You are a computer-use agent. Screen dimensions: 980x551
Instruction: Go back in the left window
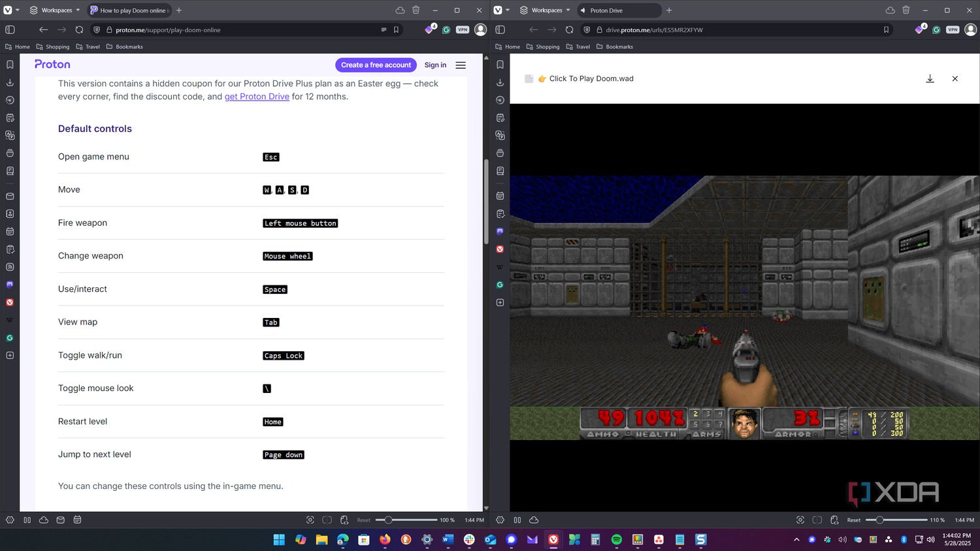pyautogui.click(x=43, y=29)
